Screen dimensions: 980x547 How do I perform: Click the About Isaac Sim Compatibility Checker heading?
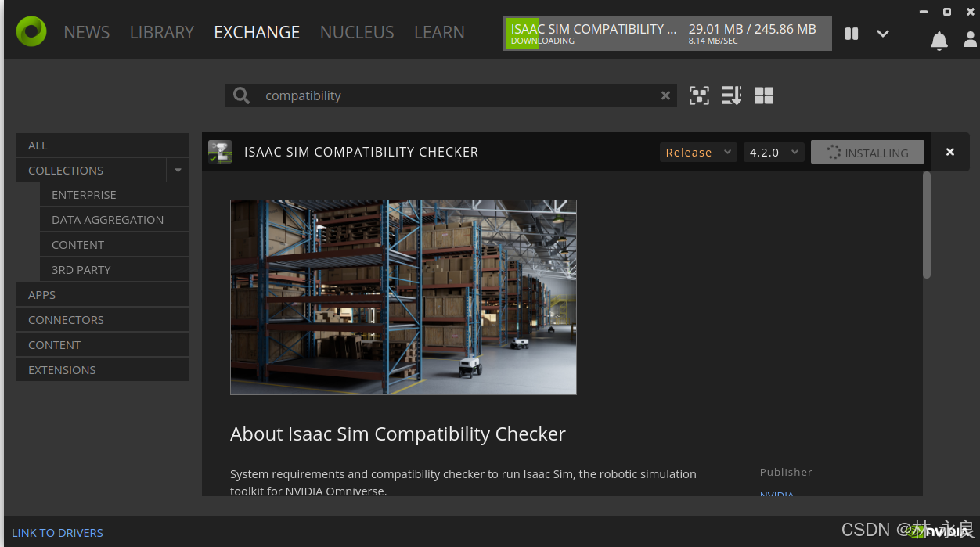coord(398,434)
